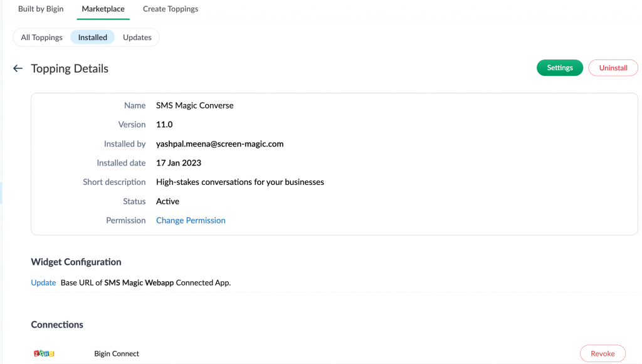642x364 pixels.
Task: Click the Bigin Connect connection name
Action: pos(117,353)
